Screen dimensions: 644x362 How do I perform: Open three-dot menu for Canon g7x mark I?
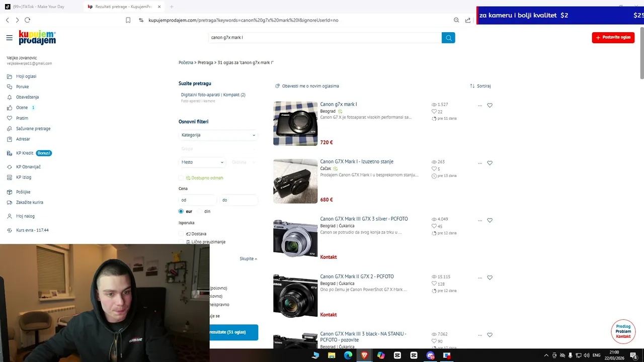480,106
